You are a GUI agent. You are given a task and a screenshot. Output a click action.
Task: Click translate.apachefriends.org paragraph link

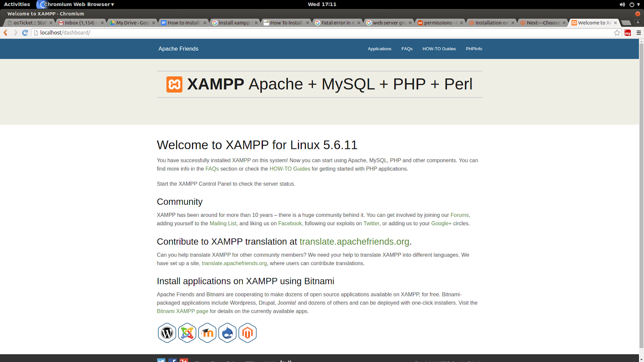click(x=234, y=263)
